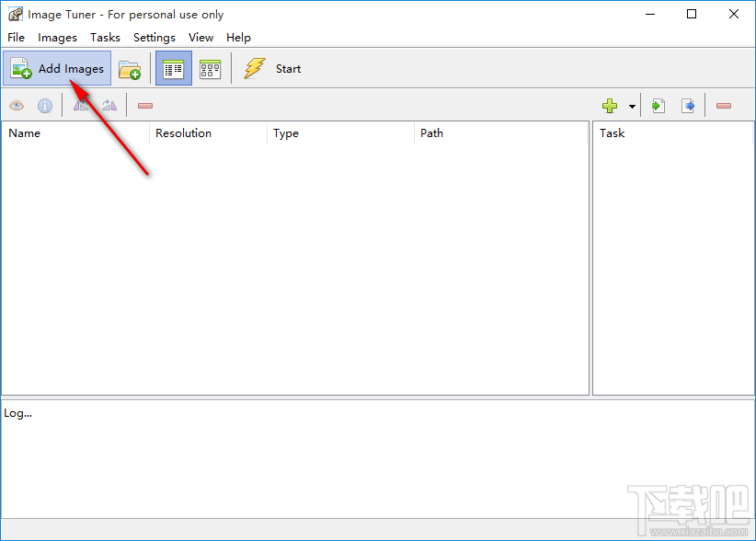Sort list by Name column

click(x=75, y=133)
